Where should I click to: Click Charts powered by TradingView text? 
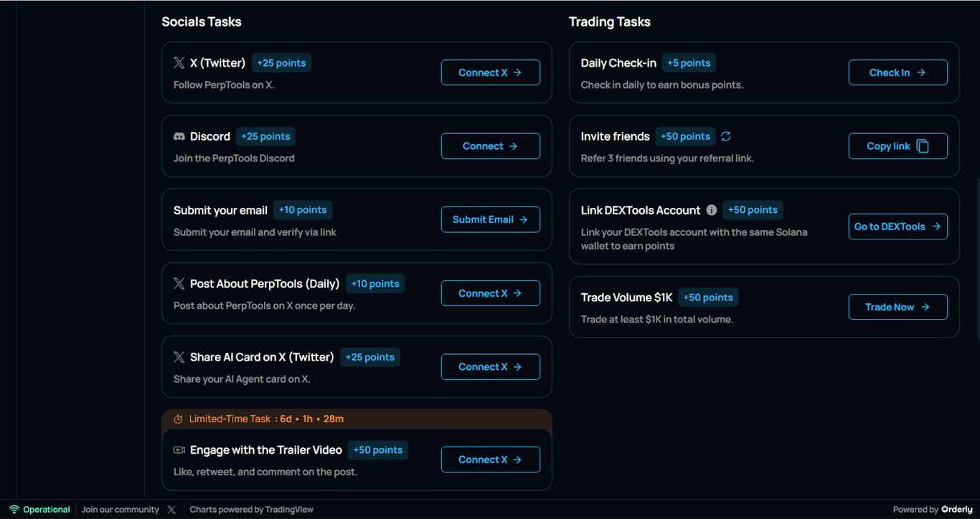coord(252,510)
